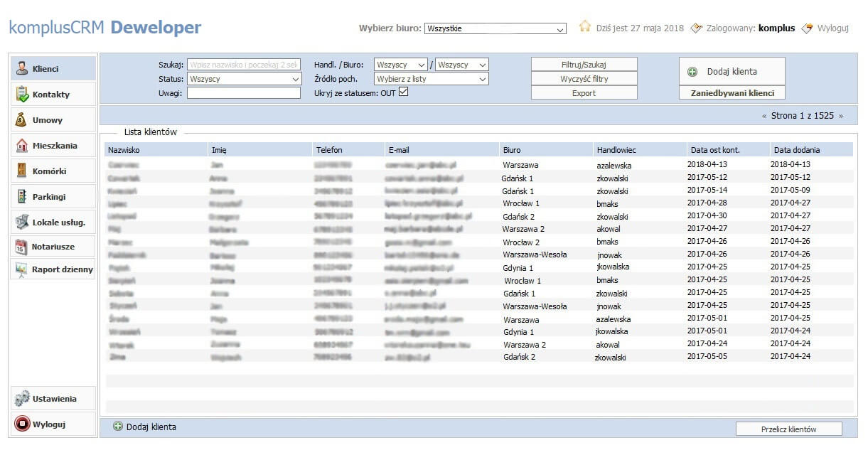Go to the next page with the » arrow
Screen dimensions: 868x450
[841, 116]
